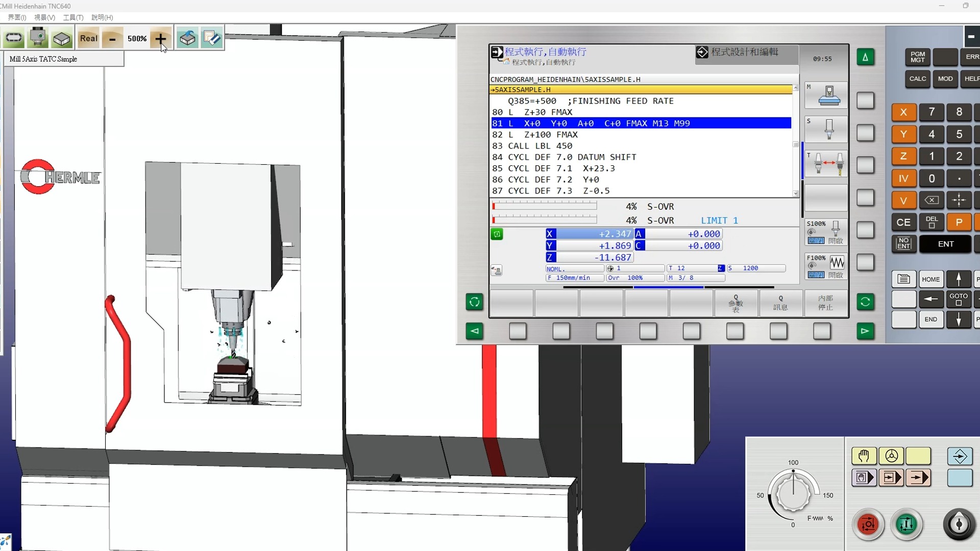The image size is (980, 551).
Task: Open the 工具(T) menu
Action: (73, 17)
